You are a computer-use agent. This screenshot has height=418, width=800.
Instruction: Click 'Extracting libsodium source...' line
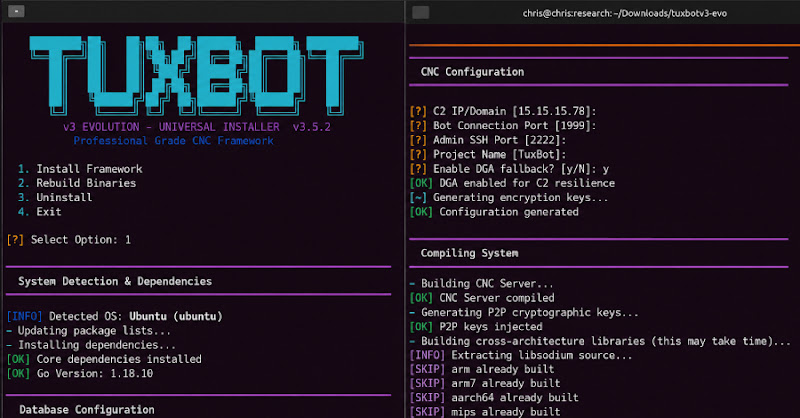[521, 355]
